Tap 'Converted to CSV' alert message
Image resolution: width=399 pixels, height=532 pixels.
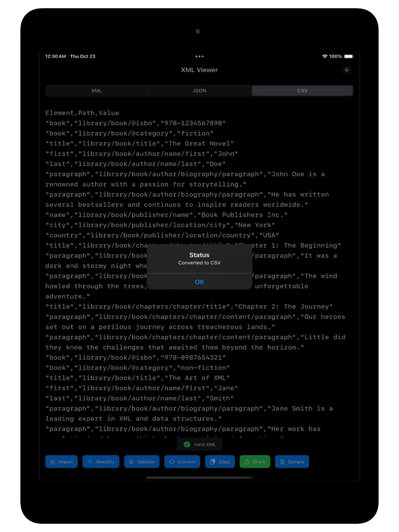(x=199, y=263)
